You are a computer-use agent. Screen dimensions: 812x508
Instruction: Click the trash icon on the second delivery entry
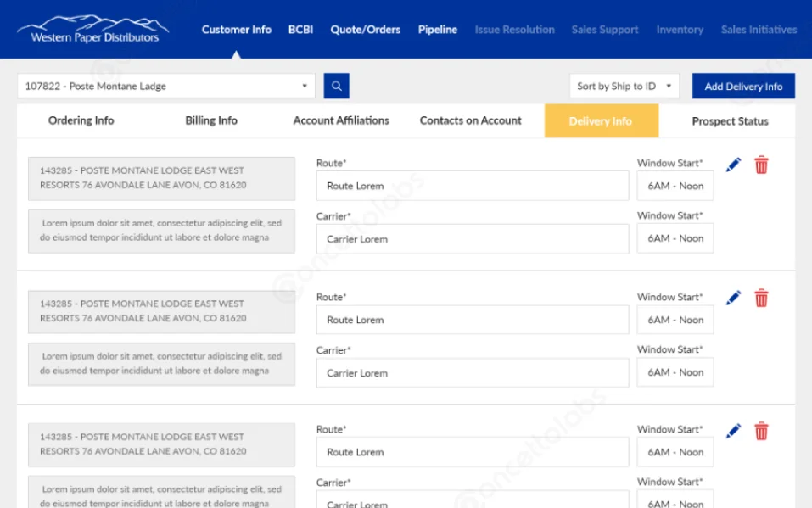762,298
